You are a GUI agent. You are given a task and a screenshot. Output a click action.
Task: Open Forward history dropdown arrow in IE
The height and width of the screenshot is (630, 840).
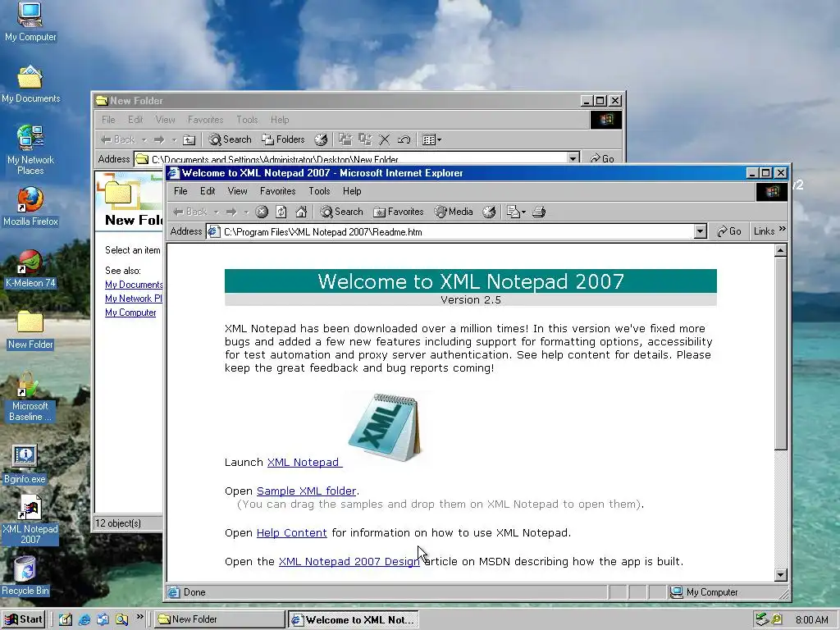click(x=246, y=212)
